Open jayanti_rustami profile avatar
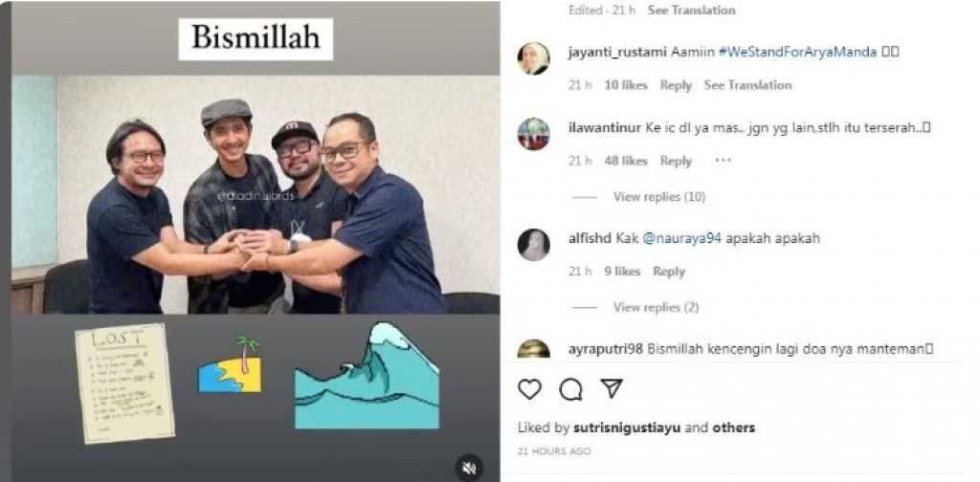 tap(534, 58)
